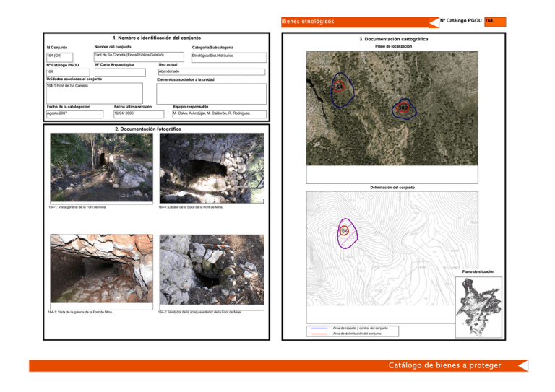555x392 pixels.
Task: Click the 'Catálogo de bienes a proteger' footer text
Action: click(x=445, y=365)
